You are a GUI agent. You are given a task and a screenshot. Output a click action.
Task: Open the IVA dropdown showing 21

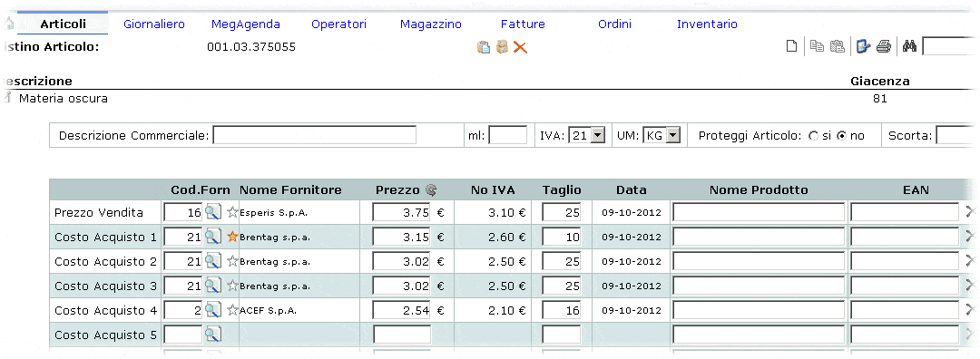[x=587, y=135]
